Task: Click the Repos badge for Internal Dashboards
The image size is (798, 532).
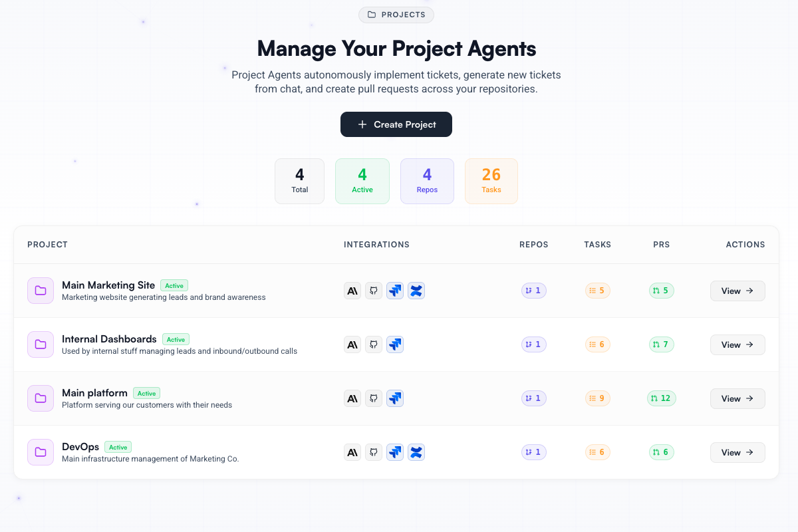Action: tap(533, 344)
